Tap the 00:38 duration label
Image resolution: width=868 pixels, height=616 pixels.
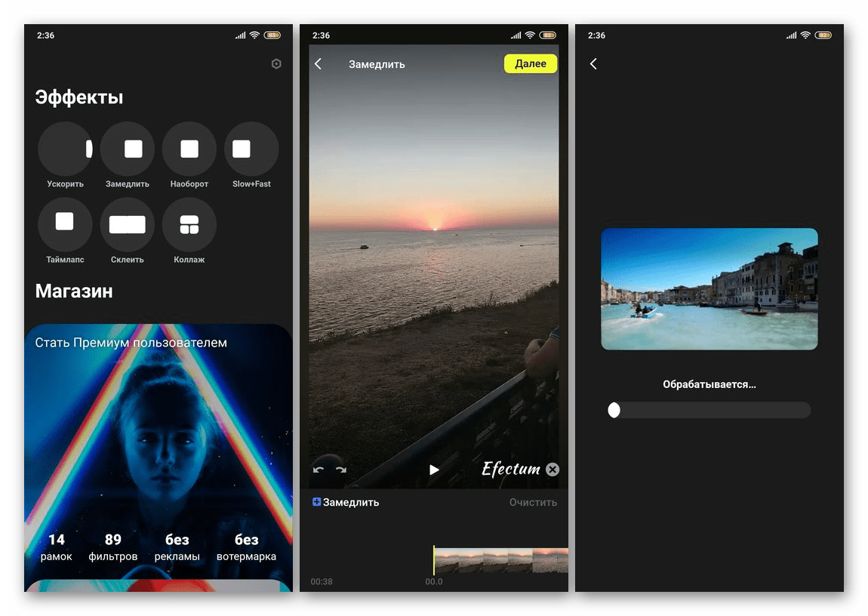[322, 581]
